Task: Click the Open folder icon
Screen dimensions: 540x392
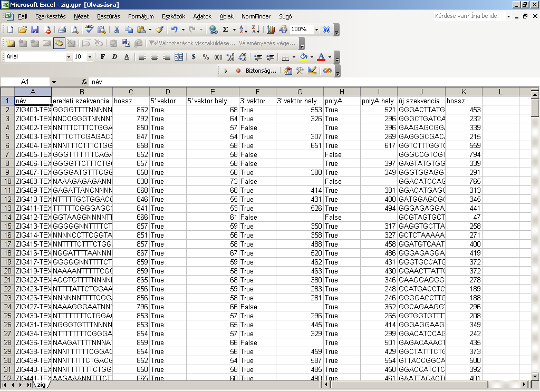Action: pyautogui.click(x=22, y=30)
